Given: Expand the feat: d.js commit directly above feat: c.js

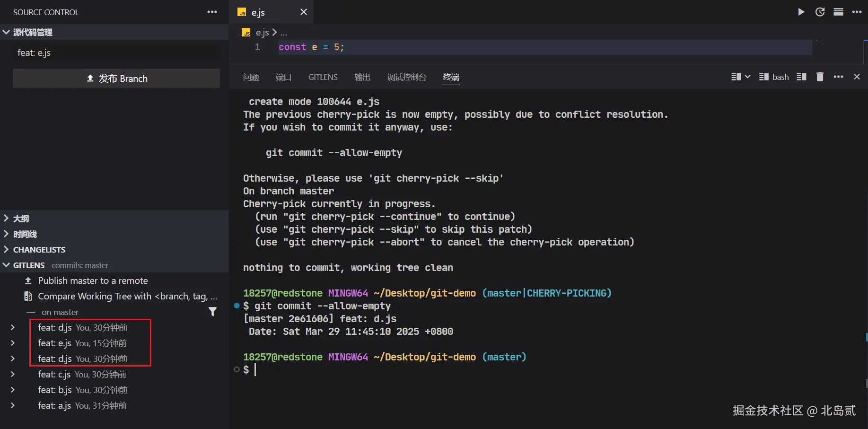Looking at the screenshot, I should (13, 359).
